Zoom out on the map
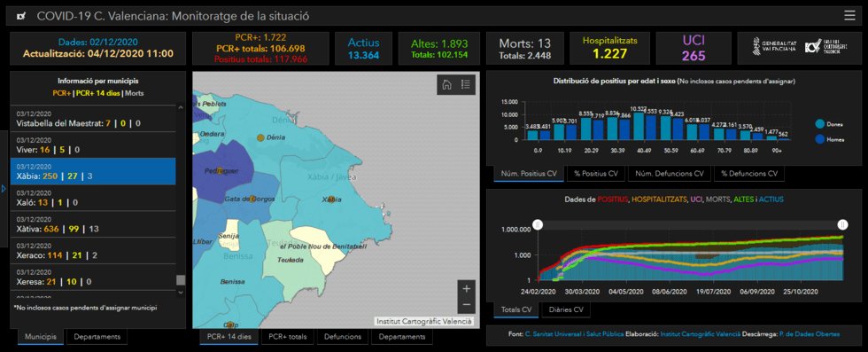 [x=466, y=304]
